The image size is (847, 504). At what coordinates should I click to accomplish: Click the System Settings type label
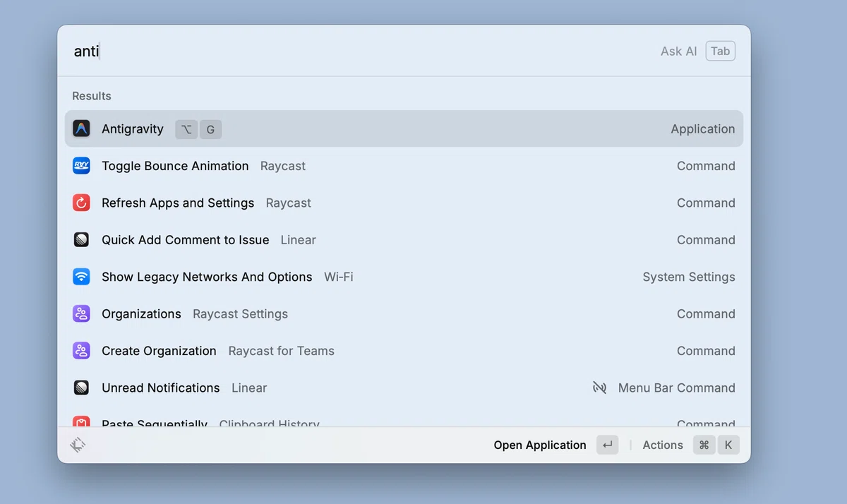coord(689,277)
